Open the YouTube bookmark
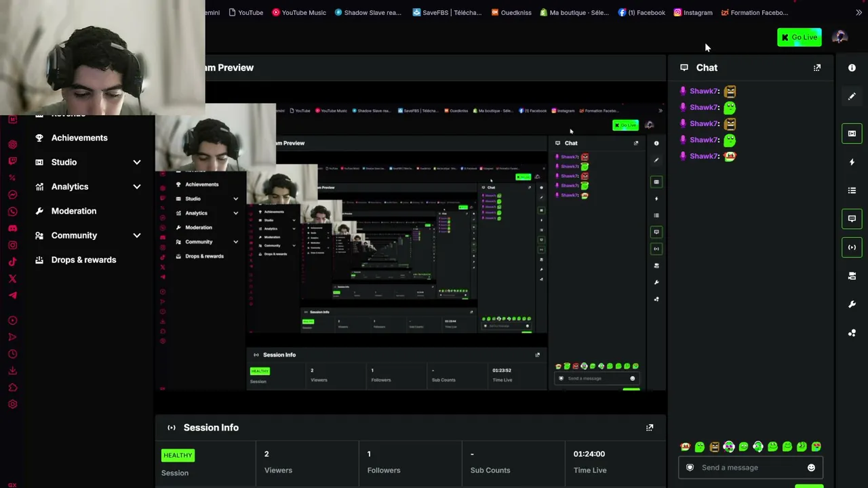 click(245, 12)
